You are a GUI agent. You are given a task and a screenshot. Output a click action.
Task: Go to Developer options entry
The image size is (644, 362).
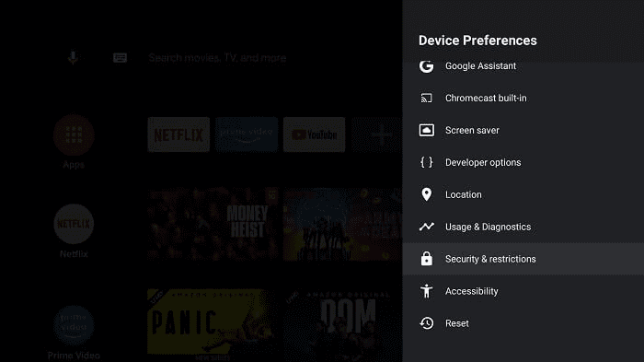[x=523, y=162]
